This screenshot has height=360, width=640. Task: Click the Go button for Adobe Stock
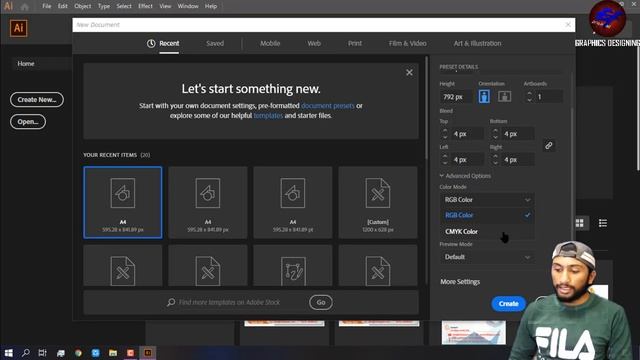(x=321, y=302)
